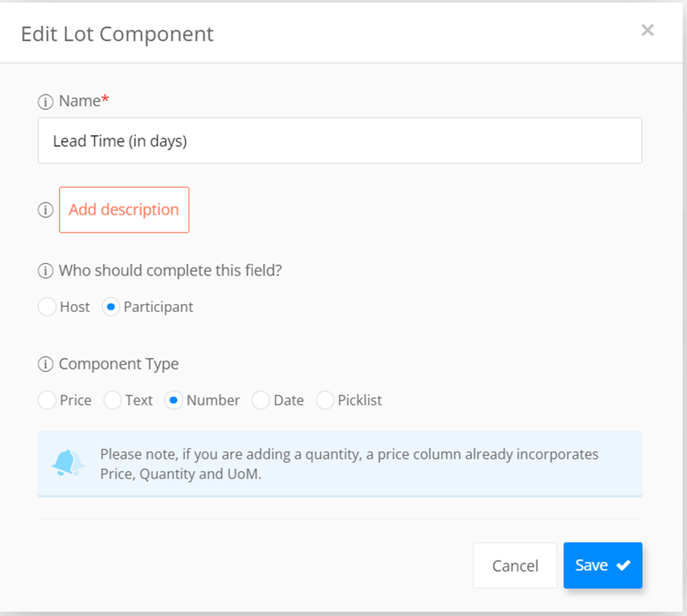Click the info icon next to Component Type
Viewport: 687px width, 616px height.
45,364
